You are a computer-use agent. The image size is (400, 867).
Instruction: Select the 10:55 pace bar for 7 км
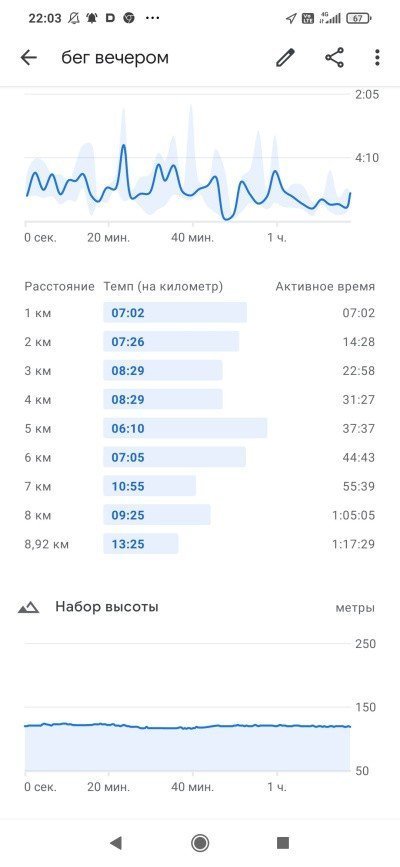point(149,486)
